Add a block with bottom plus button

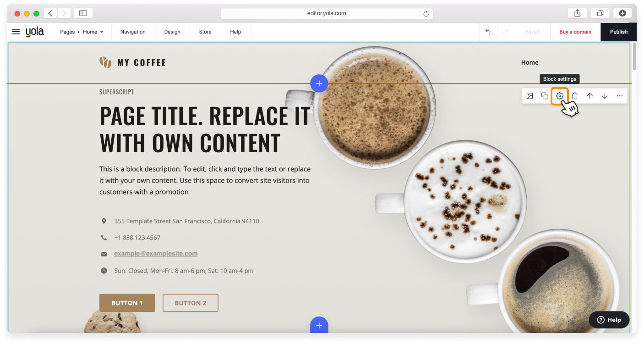click(319, 325)
